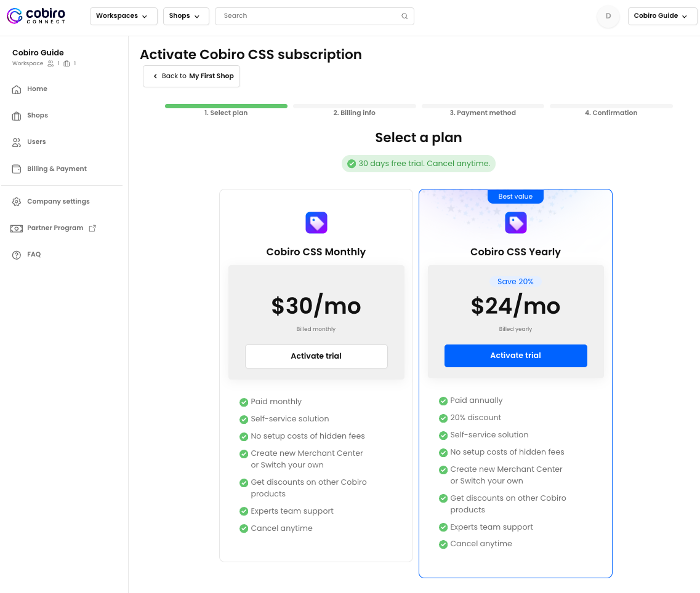
Task: Click the check icon beside Paid annually
Action: pos(443,400)
